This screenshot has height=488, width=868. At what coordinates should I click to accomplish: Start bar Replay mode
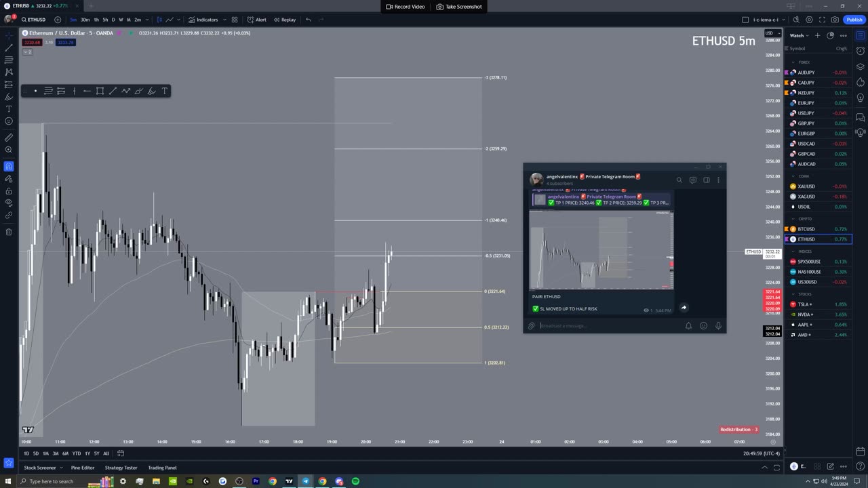(285, 20)
